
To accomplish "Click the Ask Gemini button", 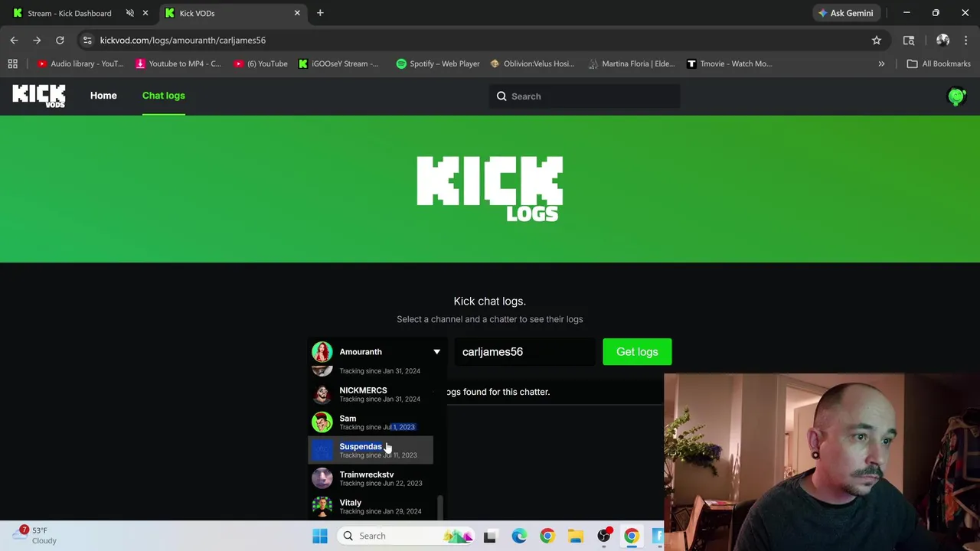I will pyautogui.click(x=845, y=13).
